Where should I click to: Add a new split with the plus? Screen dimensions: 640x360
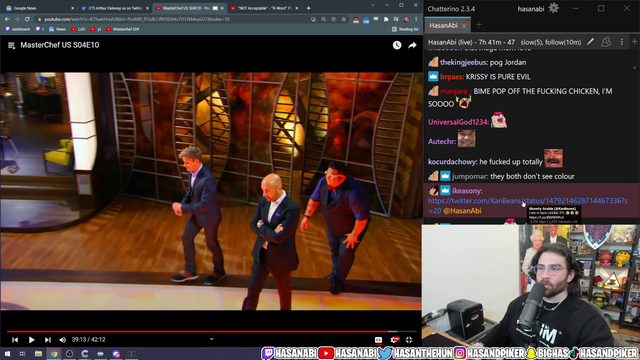[x=635, y=42]
